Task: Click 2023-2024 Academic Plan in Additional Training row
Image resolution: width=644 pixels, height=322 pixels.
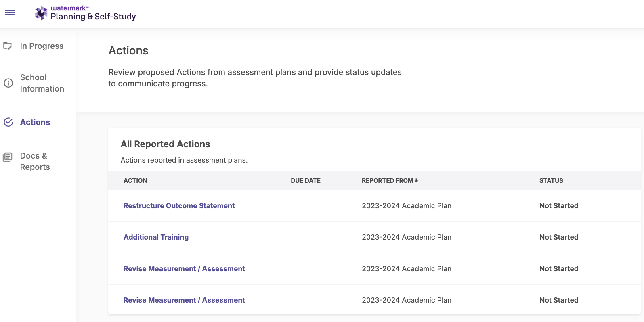Action: click(407, 237)
